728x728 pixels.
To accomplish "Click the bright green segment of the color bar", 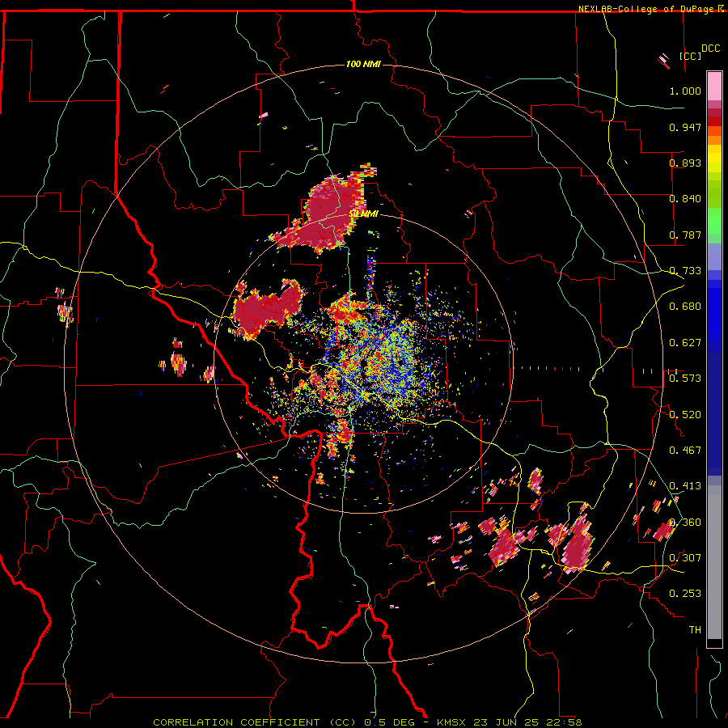I will pyautogui.click(x=714, y=221).
